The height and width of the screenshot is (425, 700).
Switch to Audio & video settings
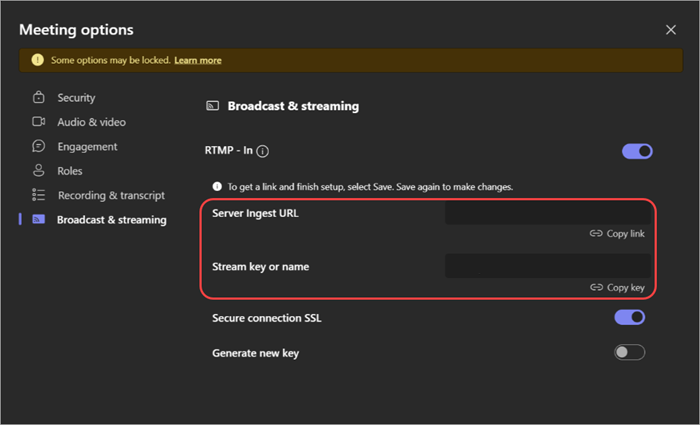tap(91, 122)
